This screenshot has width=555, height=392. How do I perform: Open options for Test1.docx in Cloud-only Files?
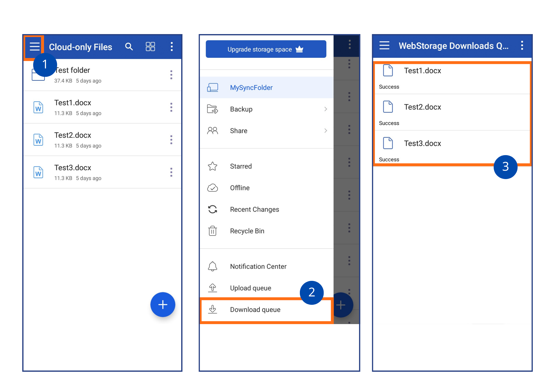tap(171, 107)
